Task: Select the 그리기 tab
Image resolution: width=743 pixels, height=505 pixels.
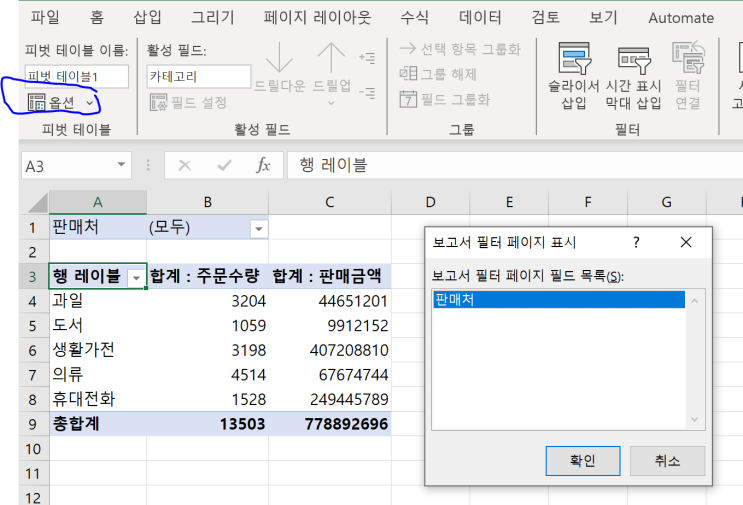Action: point(213,18)
